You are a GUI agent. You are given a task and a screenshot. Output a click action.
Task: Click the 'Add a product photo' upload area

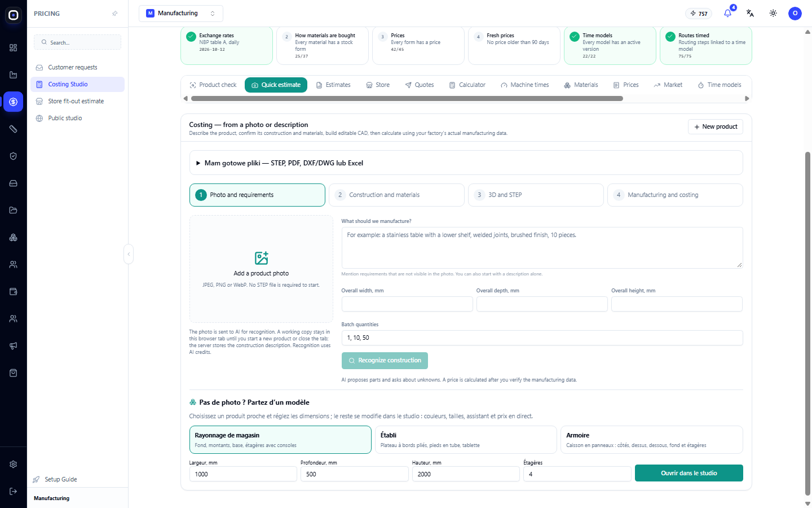click(261, 269)
